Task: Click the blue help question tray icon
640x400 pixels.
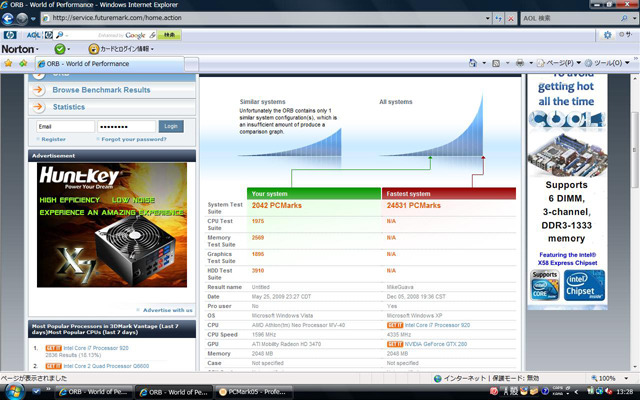Action: click(544, 392)
